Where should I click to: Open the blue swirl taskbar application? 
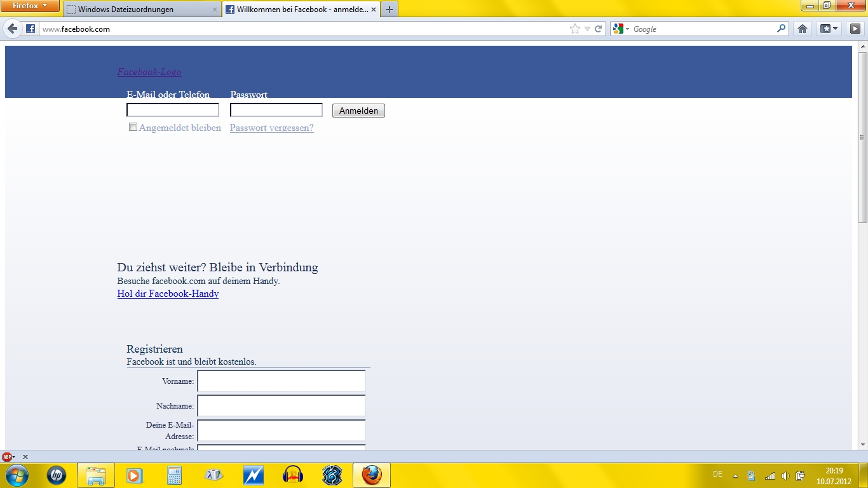(332, 475)
